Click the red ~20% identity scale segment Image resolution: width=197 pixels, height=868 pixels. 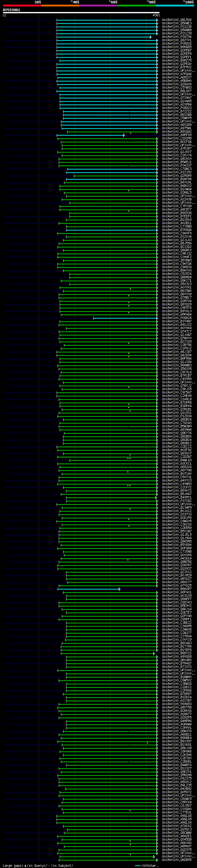point(22,6)
